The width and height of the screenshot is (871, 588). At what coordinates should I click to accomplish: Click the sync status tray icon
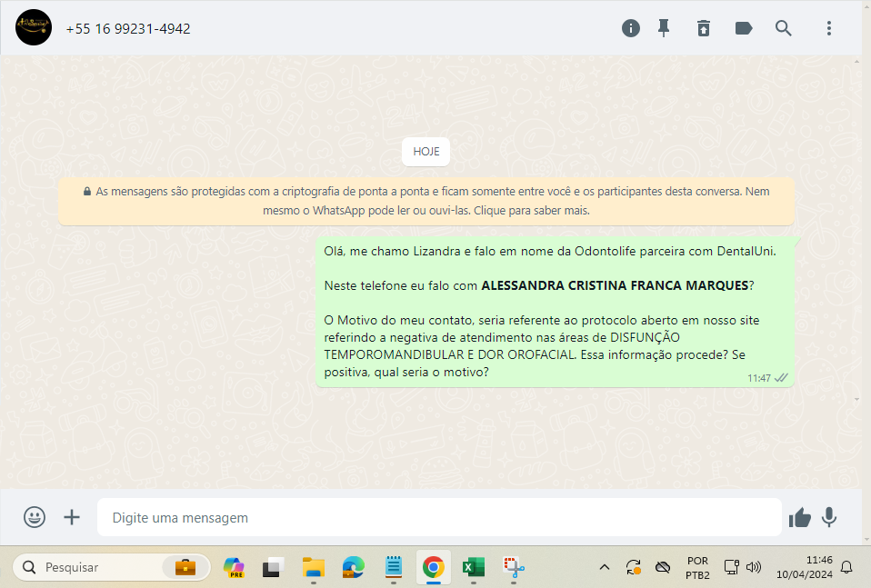[634, 567]
